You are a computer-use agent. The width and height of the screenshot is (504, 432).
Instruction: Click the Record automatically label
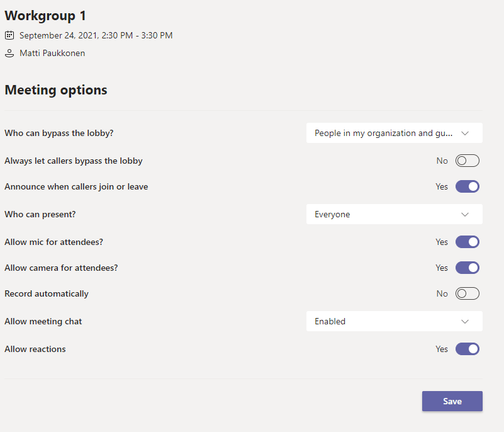[47, 293]
